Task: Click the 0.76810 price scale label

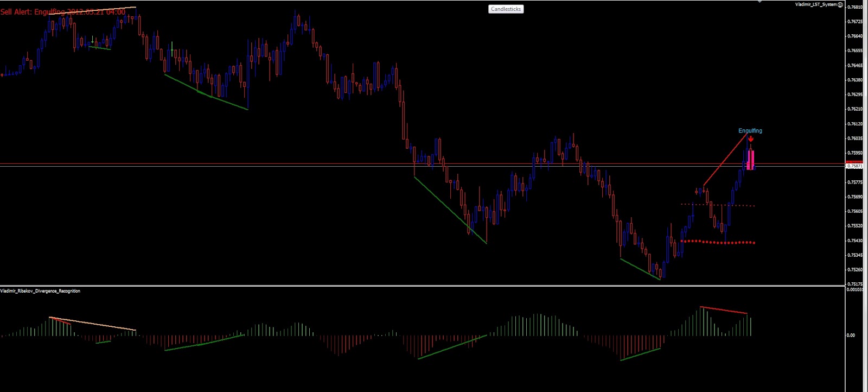Action: point(855,7)
